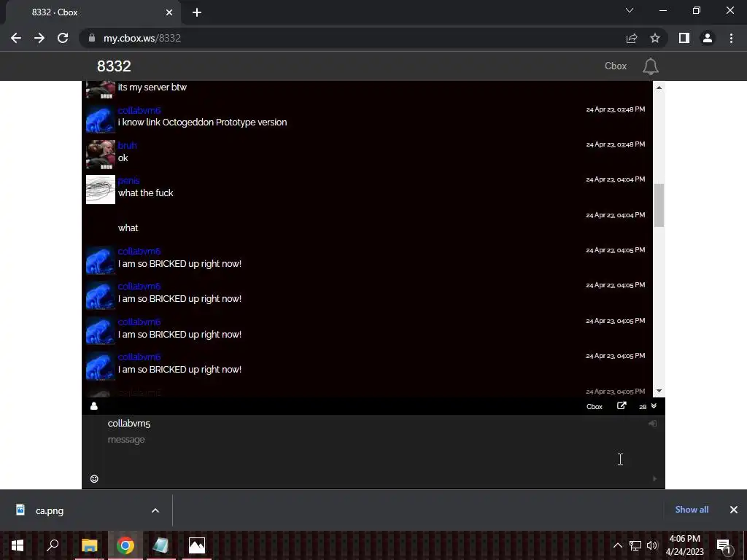
Task: Click username collabvm6 above Octogeddon message
Action: tap(139, 111)
